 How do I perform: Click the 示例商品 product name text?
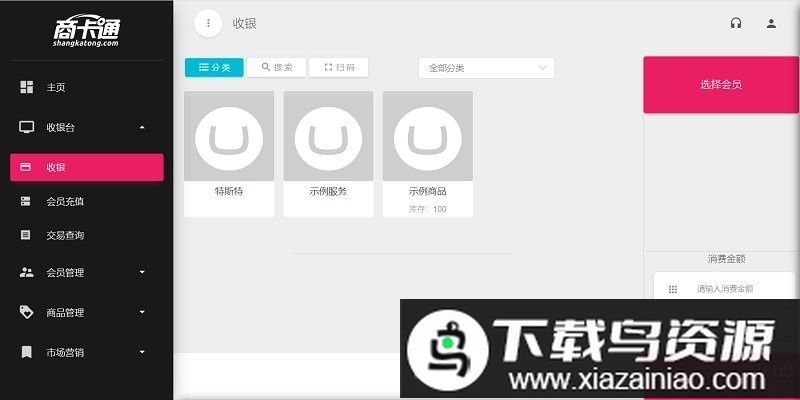428,192
